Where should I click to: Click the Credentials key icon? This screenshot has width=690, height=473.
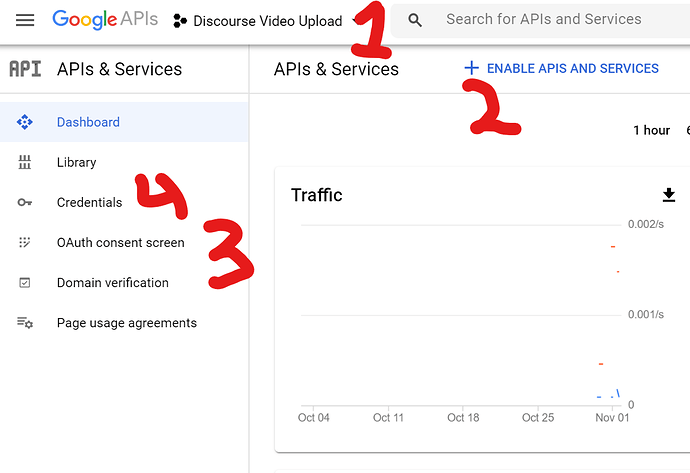[25, 202]
